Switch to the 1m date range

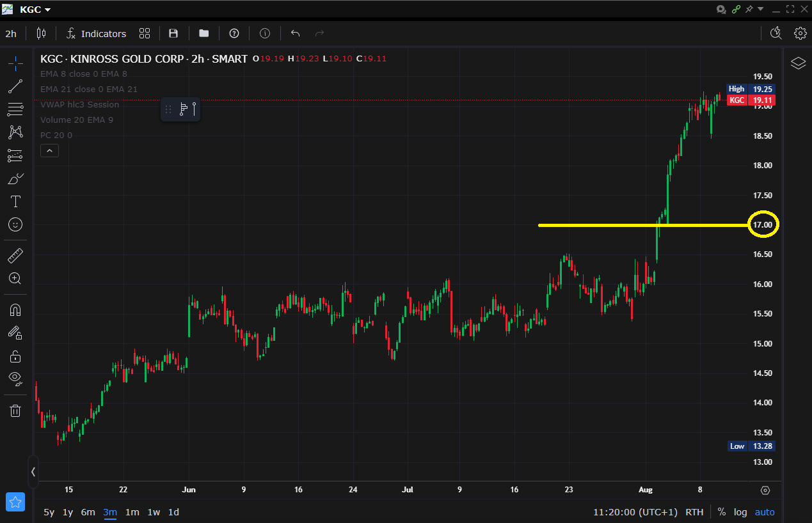point(132,512)
